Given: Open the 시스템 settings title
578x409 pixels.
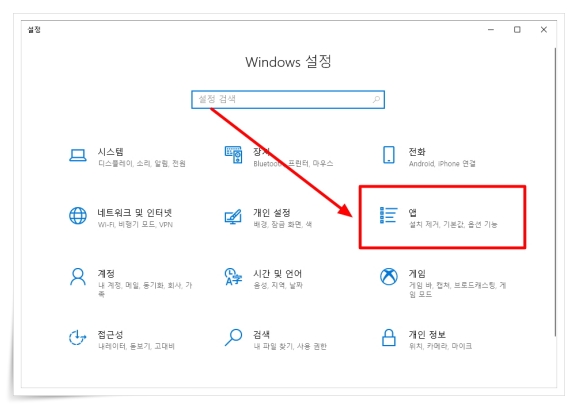Looking at the screenshot, I should tap(110, 151).
